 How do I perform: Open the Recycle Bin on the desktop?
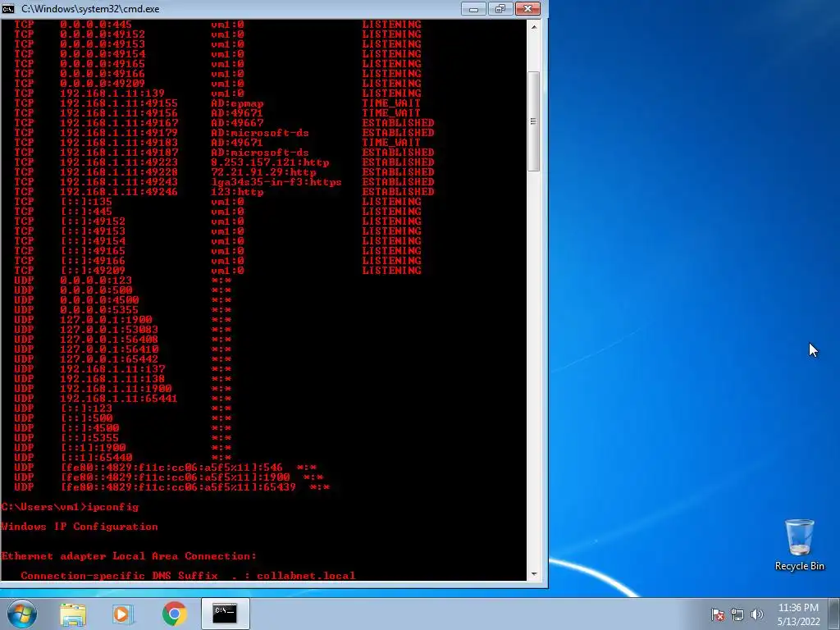(x=799, y=545)
